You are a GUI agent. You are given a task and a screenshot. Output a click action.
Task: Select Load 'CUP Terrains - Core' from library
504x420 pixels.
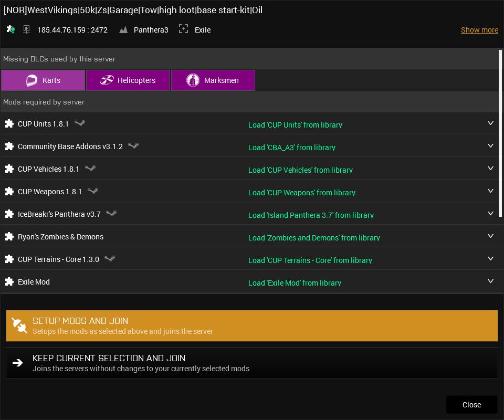[310, 260]
